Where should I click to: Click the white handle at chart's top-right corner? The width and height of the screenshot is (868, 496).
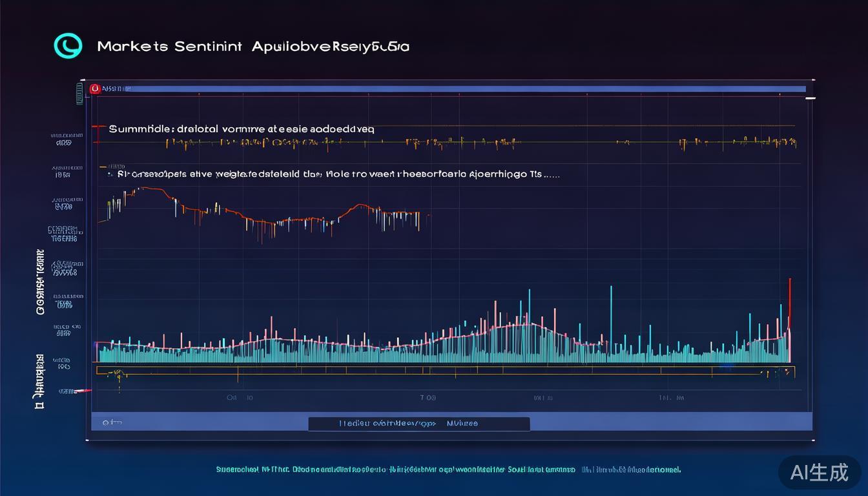tap(810, 98)
